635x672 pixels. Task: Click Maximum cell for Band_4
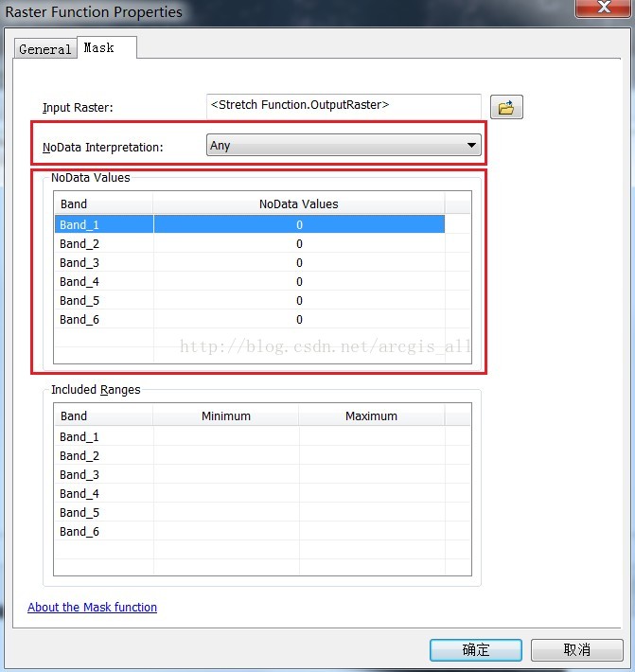372,493
